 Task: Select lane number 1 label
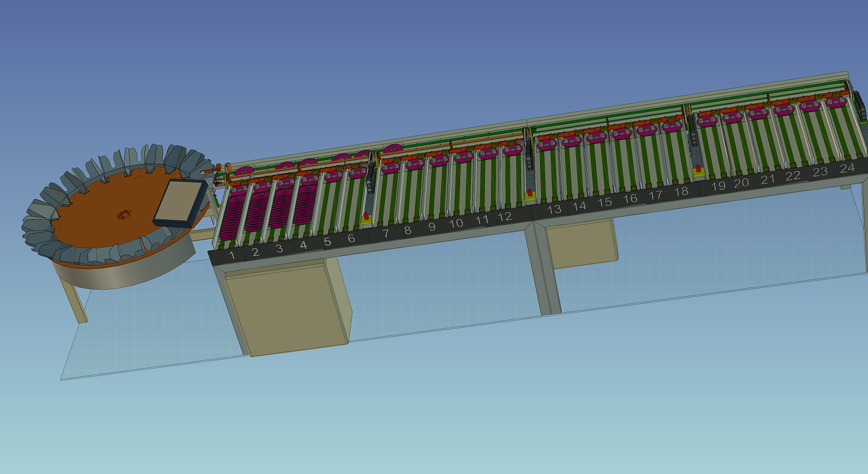tap(232, 255)
